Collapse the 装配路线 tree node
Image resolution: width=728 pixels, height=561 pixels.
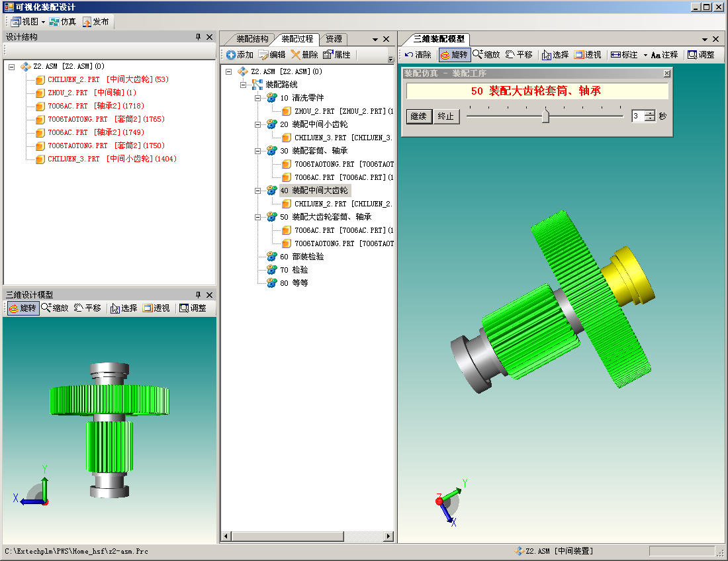tap(244, 85)
